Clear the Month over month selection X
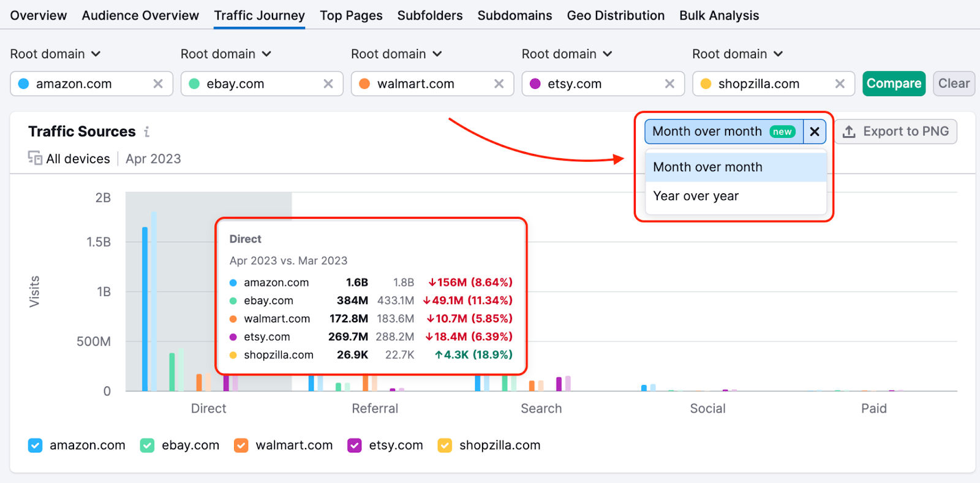The height and width of the screenshot is (483, 980). tap(815, 132)
